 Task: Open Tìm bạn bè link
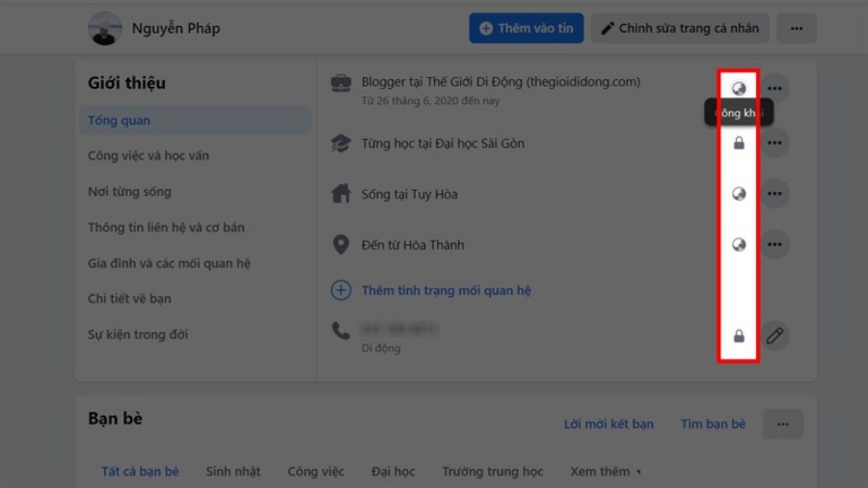(x=713, y=423)
